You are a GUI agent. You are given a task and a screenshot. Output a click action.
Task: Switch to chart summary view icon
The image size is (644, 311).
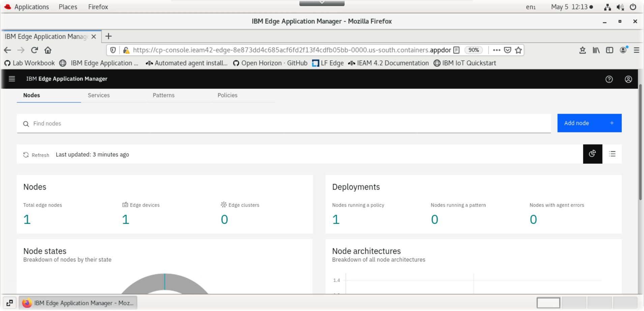click(592, 154)
